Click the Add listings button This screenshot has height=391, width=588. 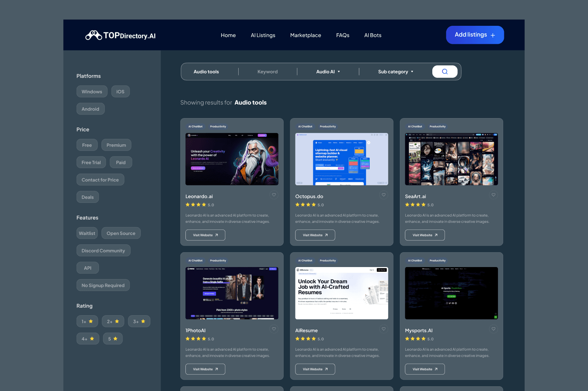(x=475, y=35)
